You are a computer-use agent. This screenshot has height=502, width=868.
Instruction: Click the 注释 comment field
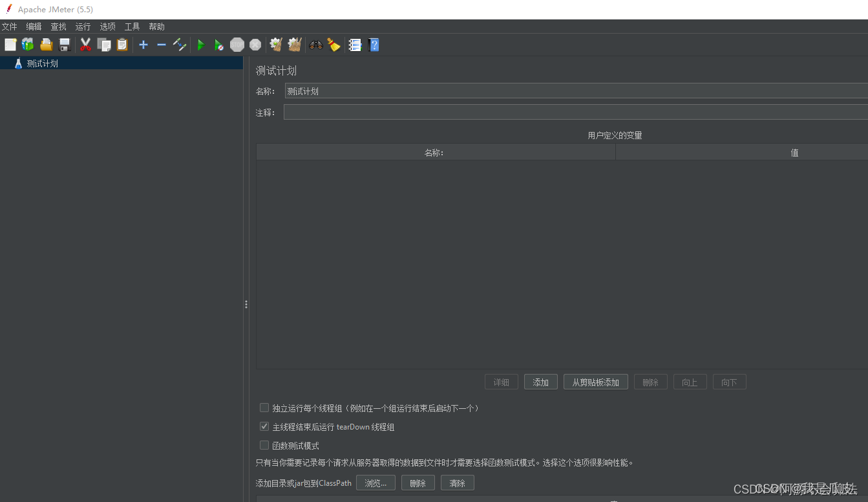click(576, 113)
